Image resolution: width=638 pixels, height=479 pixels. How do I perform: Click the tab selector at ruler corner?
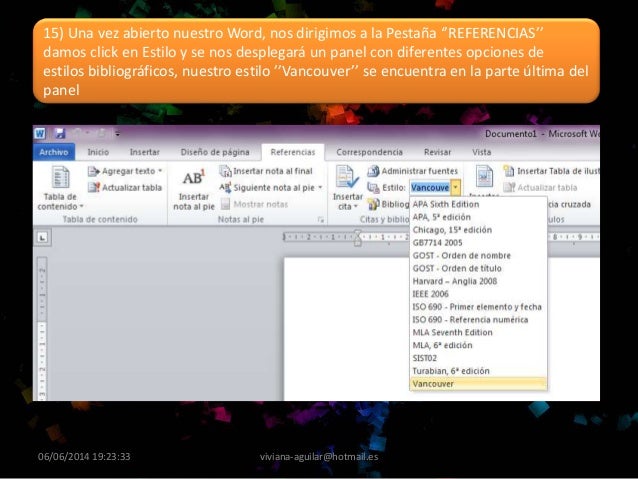pos(42,237)
